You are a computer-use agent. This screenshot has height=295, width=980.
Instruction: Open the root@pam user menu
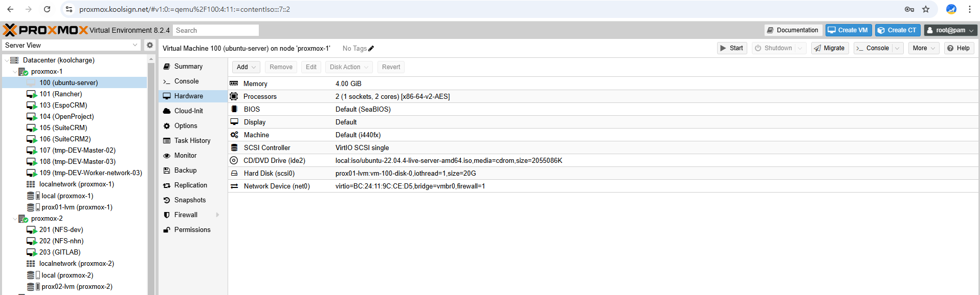pyautogui.click(x=950, y=30)
